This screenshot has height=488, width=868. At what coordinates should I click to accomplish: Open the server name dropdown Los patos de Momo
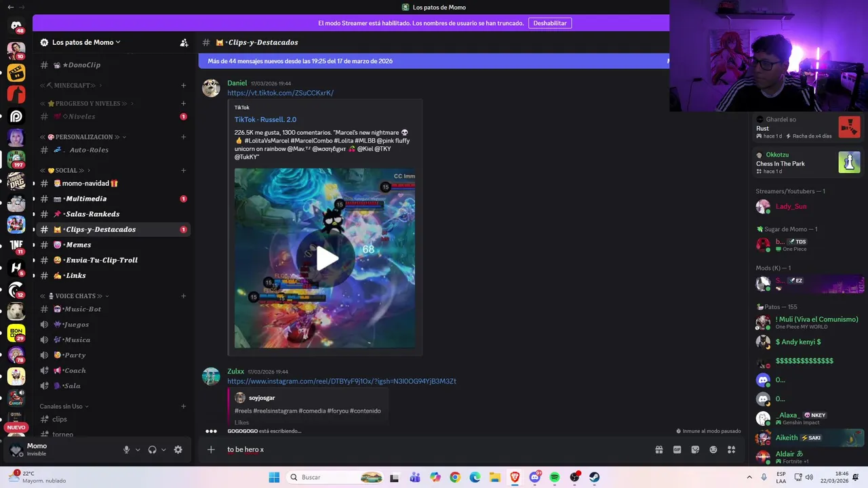pyautogui.click(x=86, y=42)
